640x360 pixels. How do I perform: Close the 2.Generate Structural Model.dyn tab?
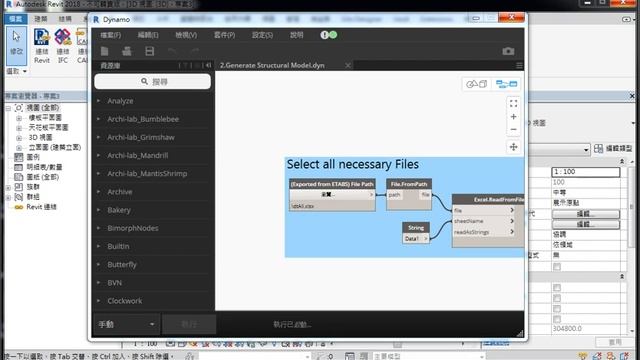pos(348,65)
